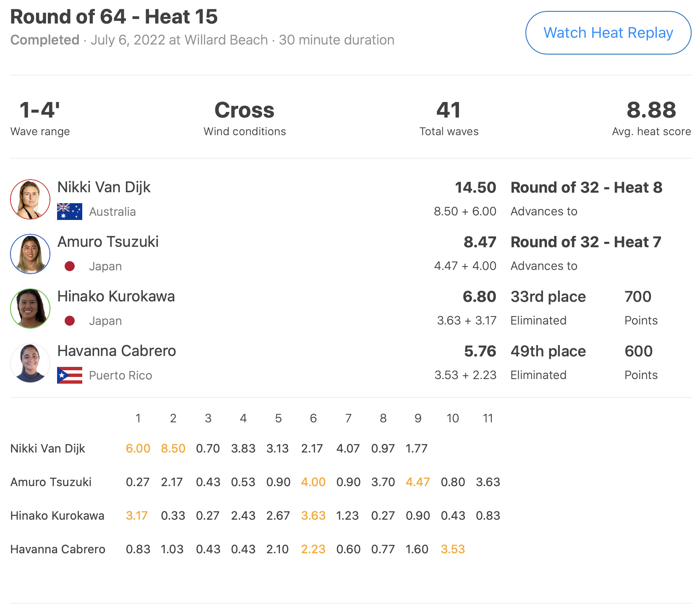Click the Watch Heat Replay button

[x=608, y=33]
